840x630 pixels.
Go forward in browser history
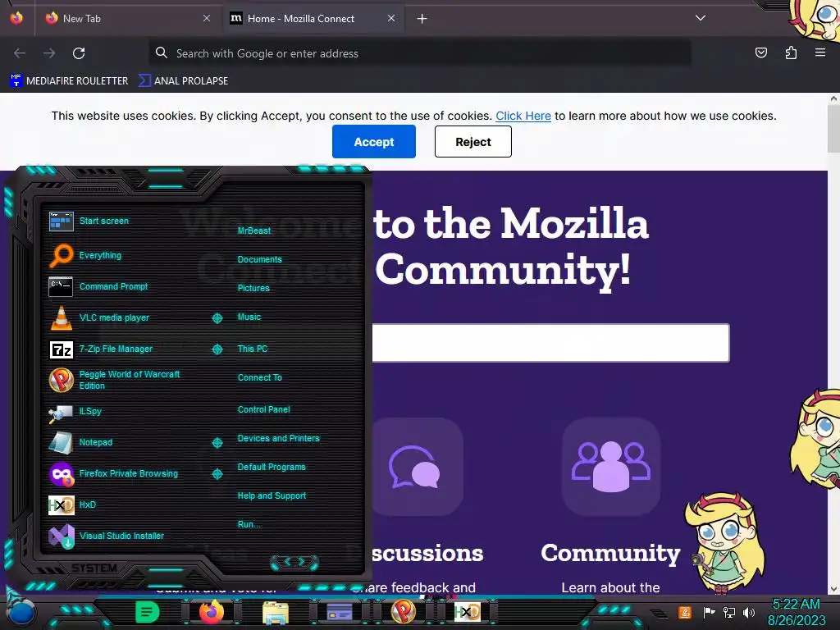49,53
